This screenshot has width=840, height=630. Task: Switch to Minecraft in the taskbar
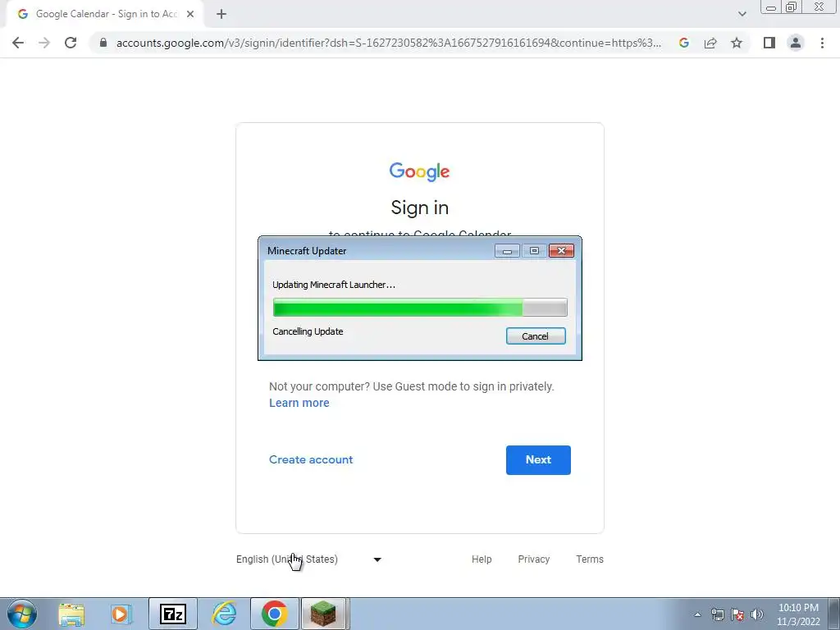[x=323, y=614]
